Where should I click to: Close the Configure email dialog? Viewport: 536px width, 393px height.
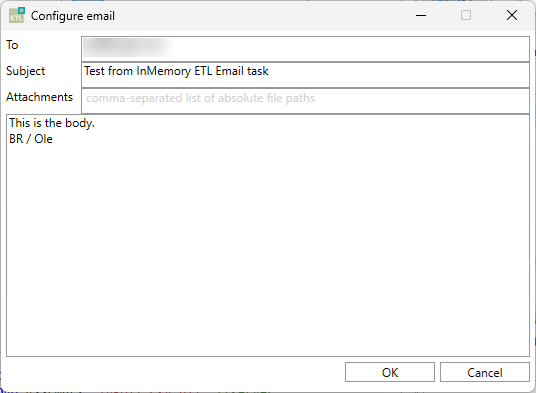[512, 15]
